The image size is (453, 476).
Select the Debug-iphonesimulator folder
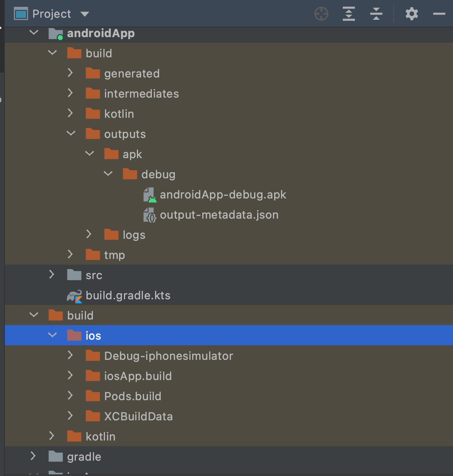168,355
